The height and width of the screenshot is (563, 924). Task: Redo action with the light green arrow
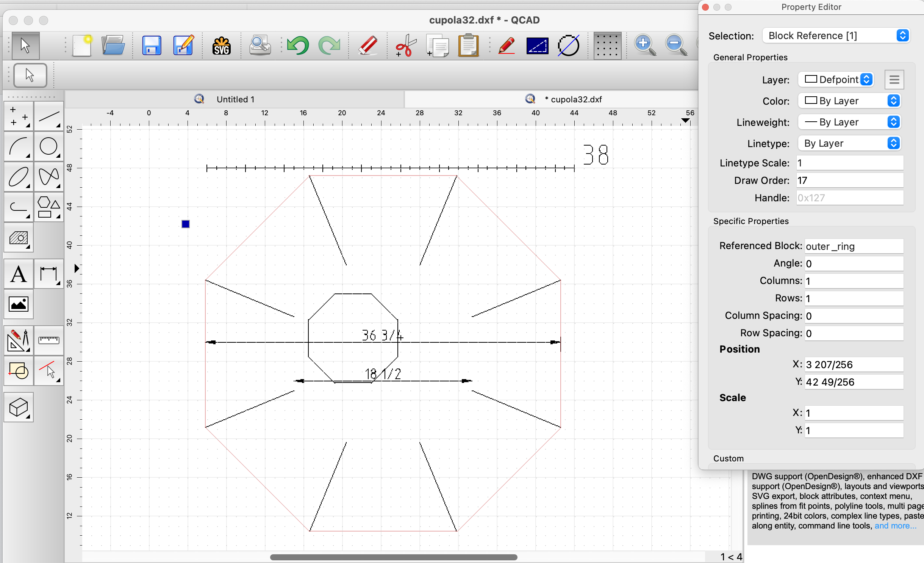[329, 46]
